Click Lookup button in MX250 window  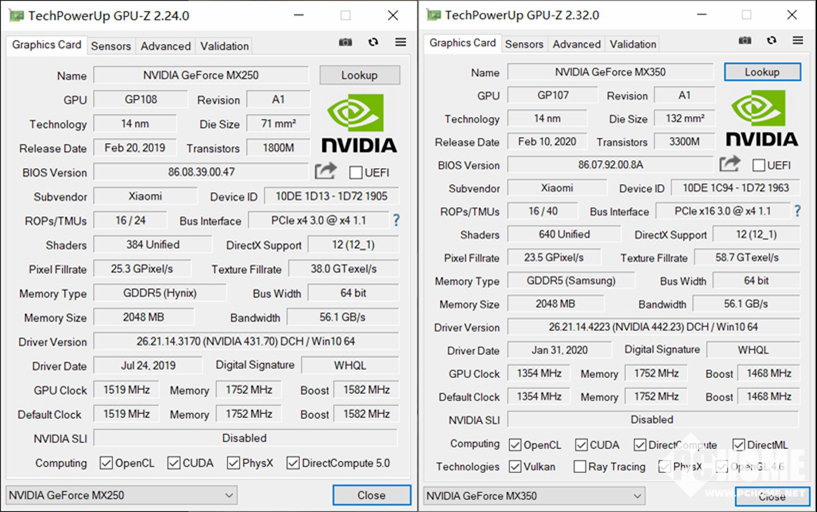(360, 75)
